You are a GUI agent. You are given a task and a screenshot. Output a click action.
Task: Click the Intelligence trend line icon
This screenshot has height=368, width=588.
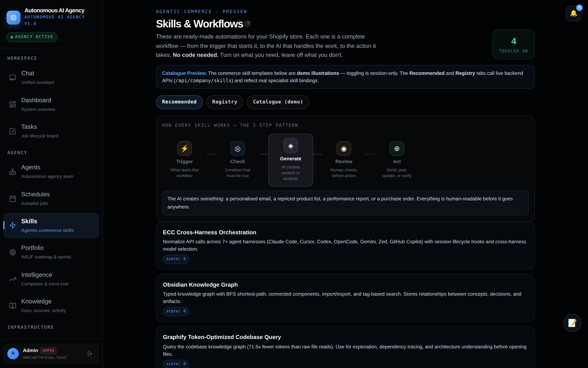point(13,279)
